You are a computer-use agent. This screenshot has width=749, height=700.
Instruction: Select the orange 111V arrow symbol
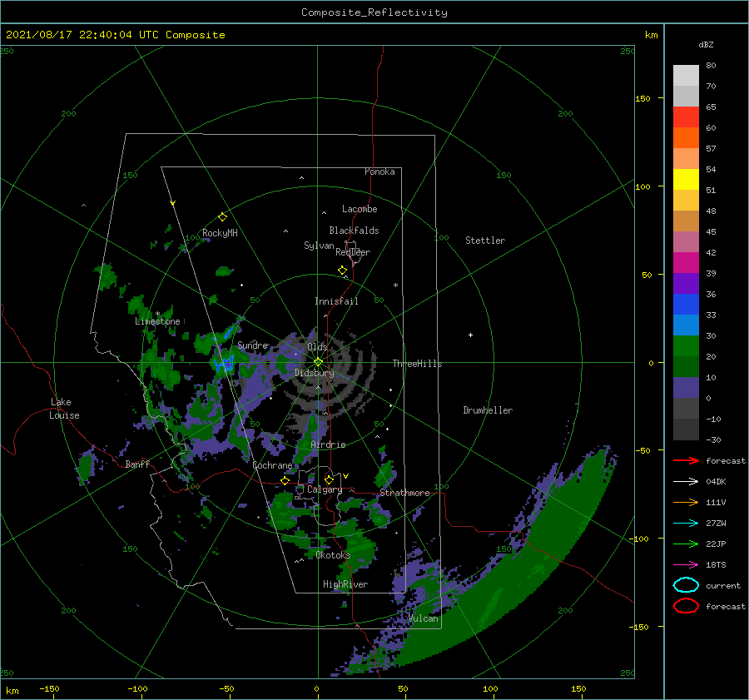(686, 502)
